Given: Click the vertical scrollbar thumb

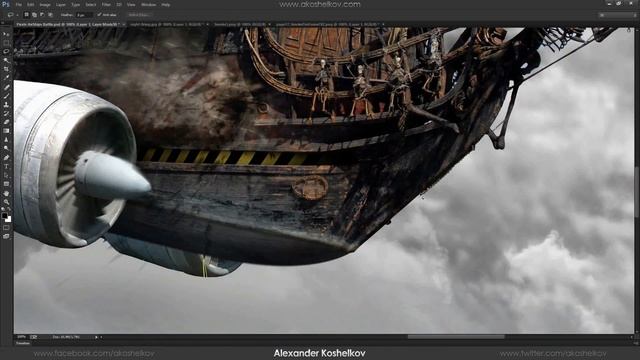Looking at the screenshot, I should [637, 192].
